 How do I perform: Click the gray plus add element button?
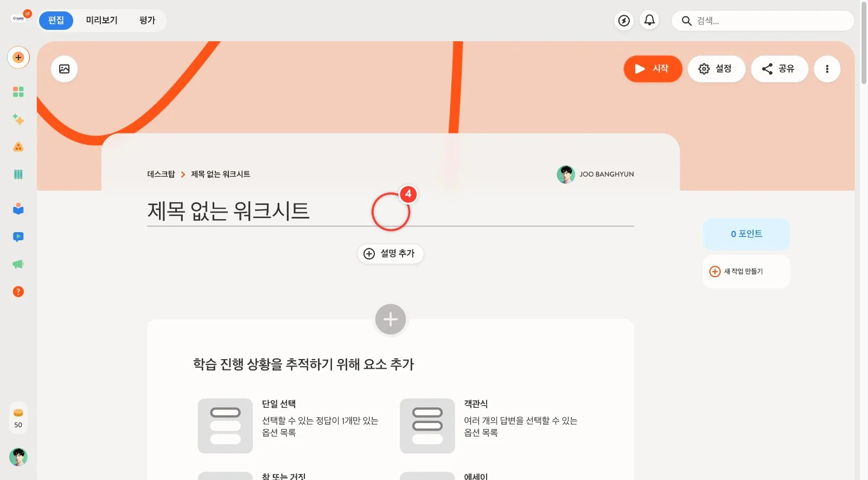(x=391, y=319)
